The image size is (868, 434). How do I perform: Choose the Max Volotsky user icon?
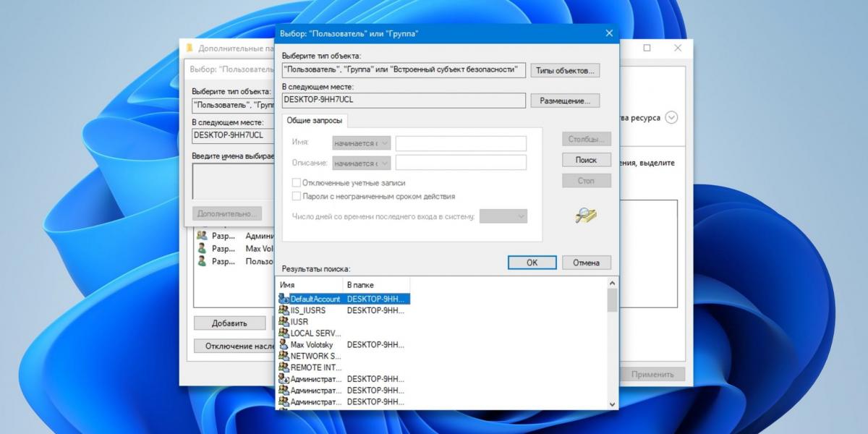tap(284, 345)
